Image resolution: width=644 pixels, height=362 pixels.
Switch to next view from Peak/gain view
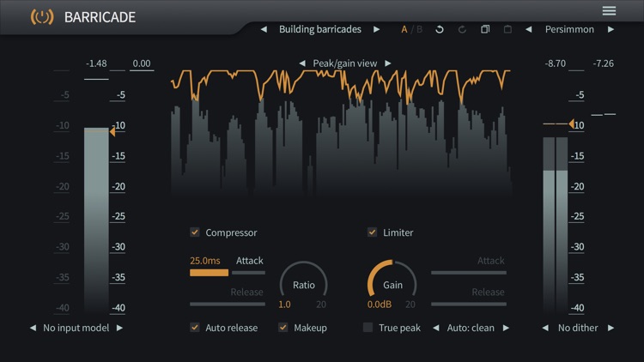point(388,63)
